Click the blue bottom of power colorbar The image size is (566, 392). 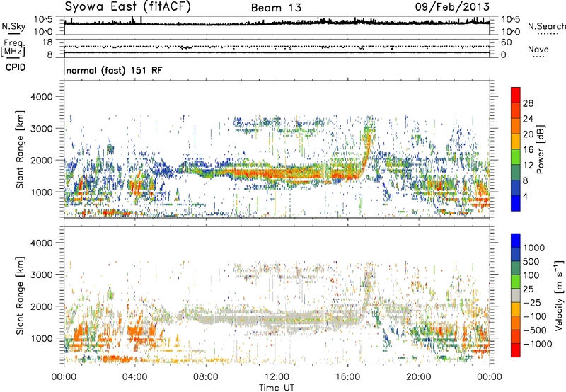[516, 203]
